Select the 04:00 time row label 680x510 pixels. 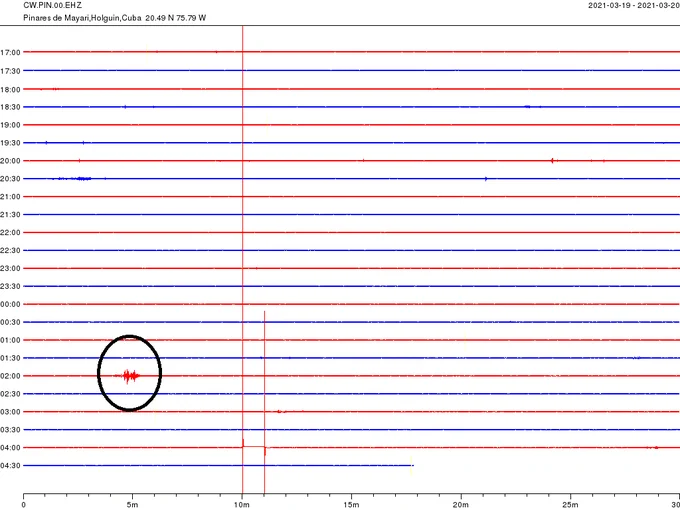click(10, 448)
